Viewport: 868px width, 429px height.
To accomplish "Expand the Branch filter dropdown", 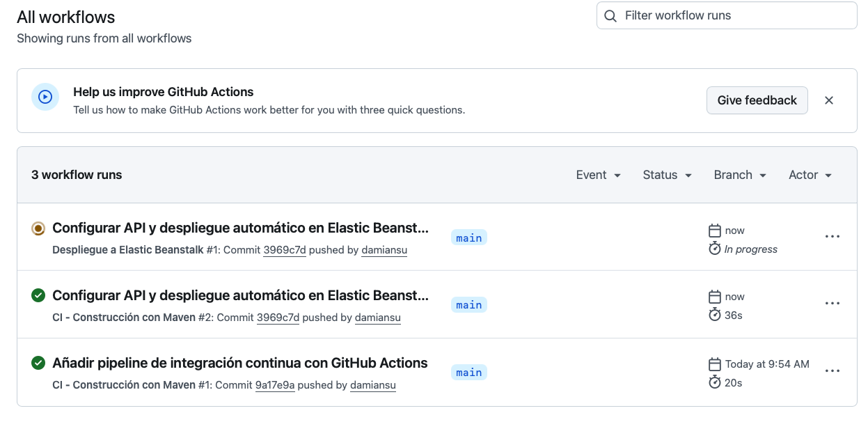I will 740,175.
